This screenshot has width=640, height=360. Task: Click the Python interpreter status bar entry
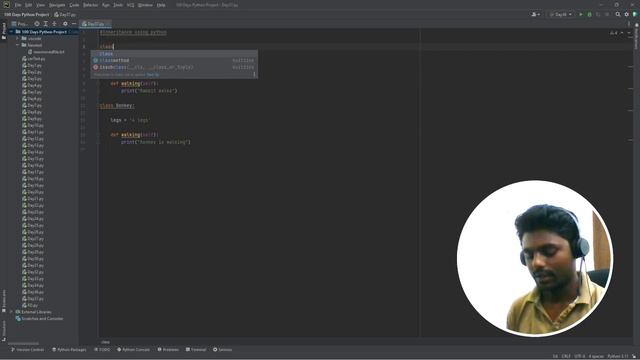coord(618,356)
